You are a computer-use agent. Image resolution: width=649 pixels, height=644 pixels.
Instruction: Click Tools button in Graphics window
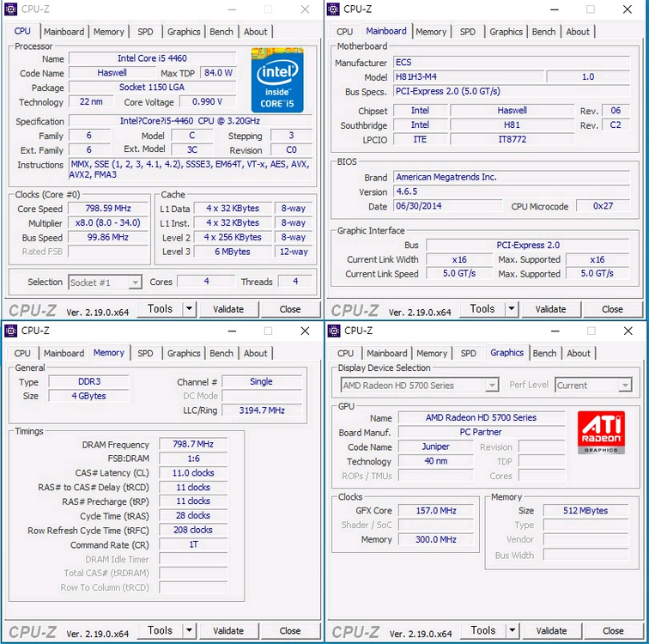pyautogui.click(x=483, y=630)
